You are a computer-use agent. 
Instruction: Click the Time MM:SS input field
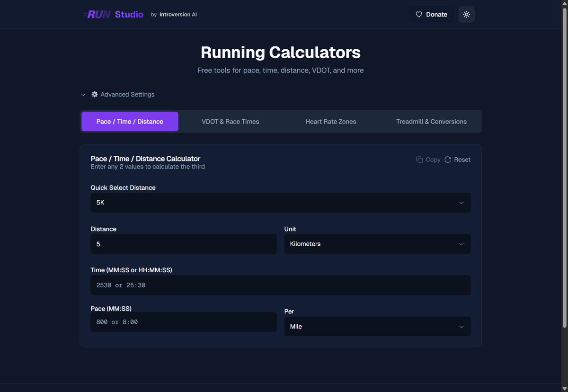(280, 285)
